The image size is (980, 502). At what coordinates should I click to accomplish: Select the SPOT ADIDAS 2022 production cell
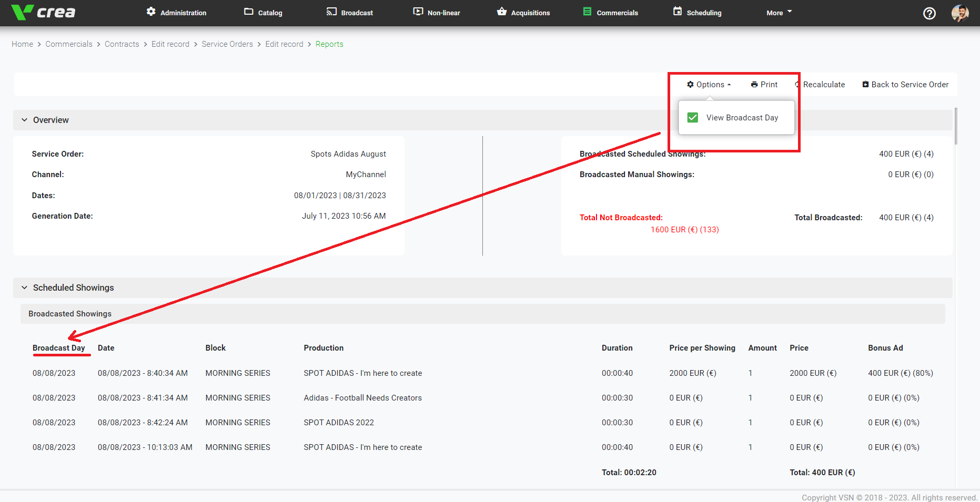[339, 423]
